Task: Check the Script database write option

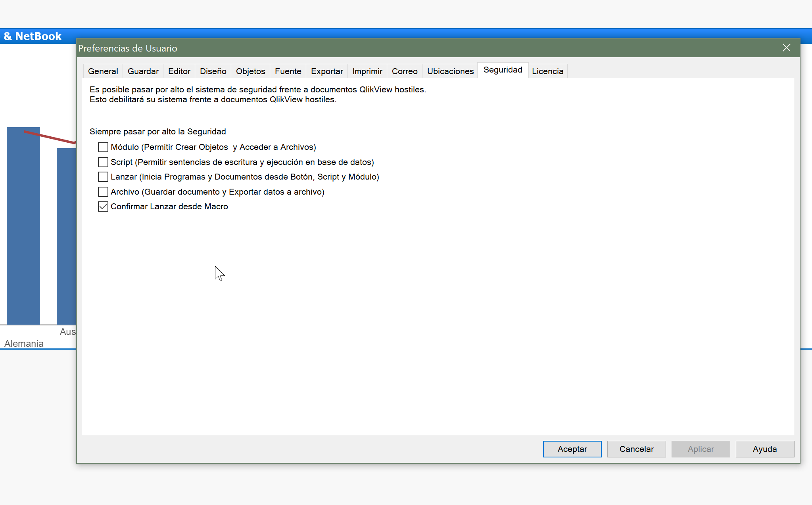Action: (103, 162)
